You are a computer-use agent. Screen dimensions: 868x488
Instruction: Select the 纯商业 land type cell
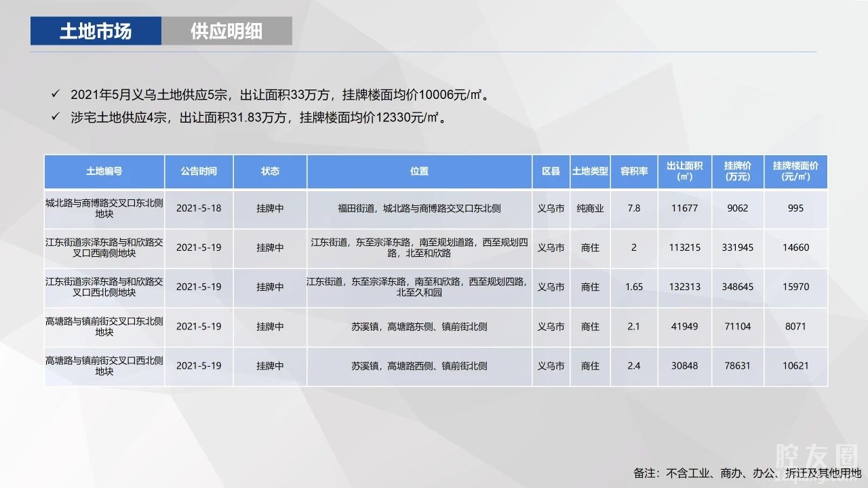click(x=590, y=209)
